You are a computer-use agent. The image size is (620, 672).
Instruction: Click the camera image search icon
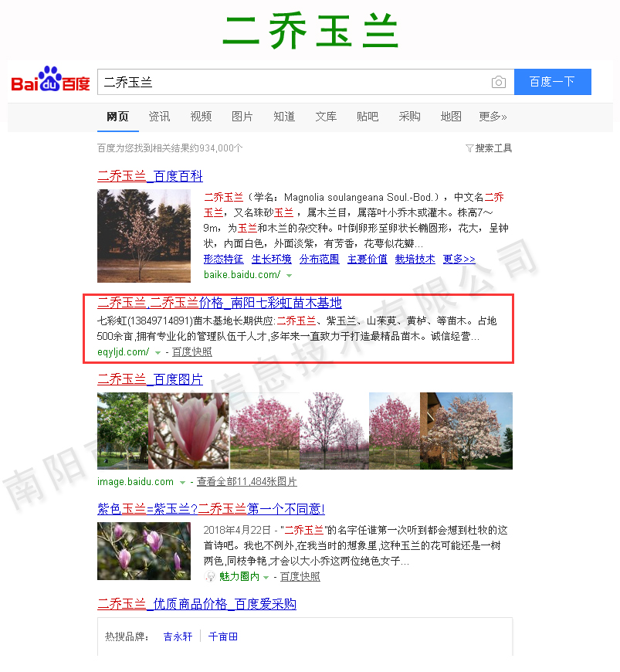point(499,82)
